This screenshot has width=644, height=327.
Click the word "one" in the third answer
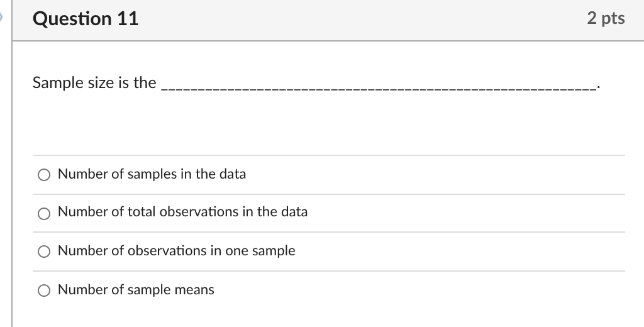(238, 251)
